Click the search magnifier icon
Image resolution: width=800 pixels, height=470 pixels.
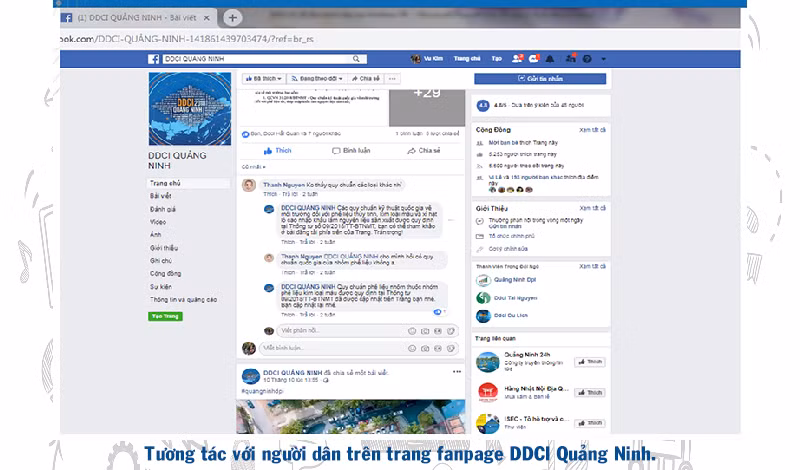pyautogui.click(x=356, y=59)
